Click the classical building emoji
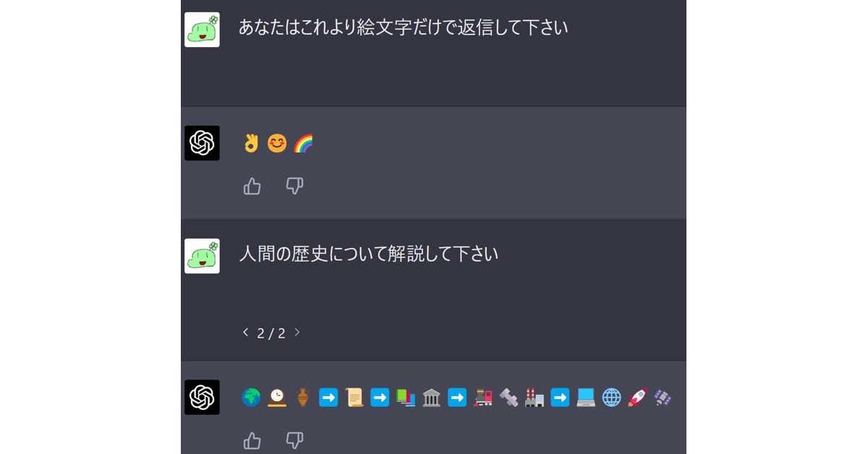The image size is (868, 454). 431,398
